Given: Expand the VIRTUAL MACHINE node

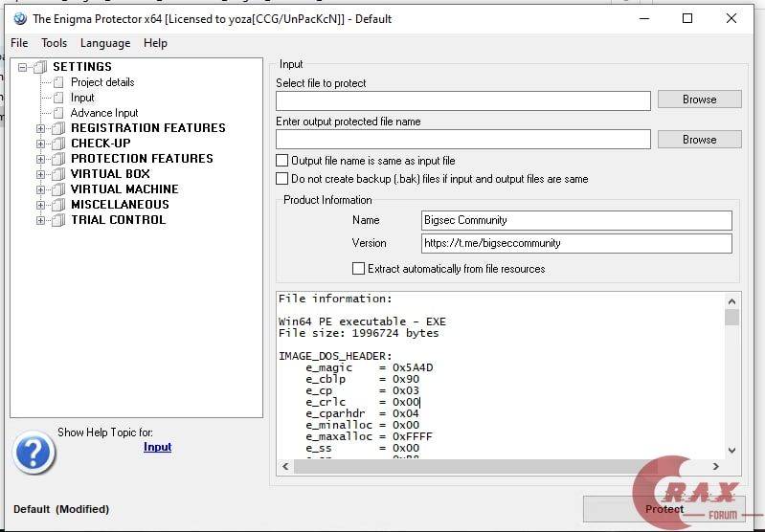Looking at the screenshot, I should (40, 189).
